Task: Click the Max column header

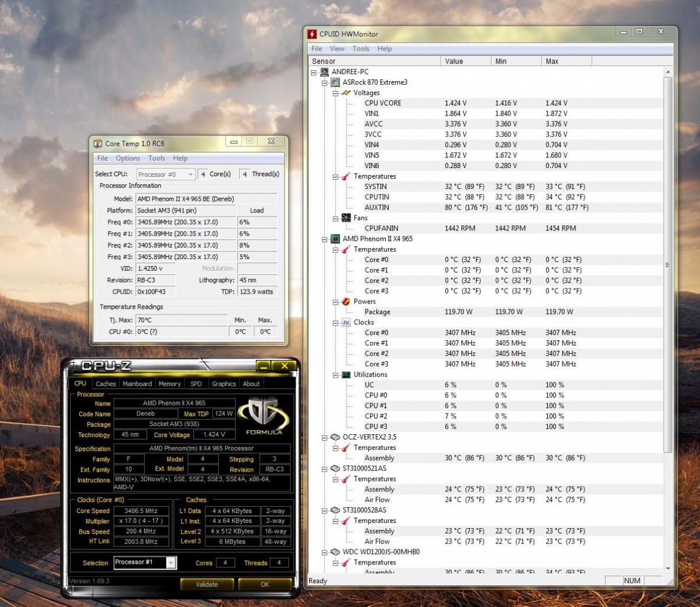Action: (x=566, y=61)
